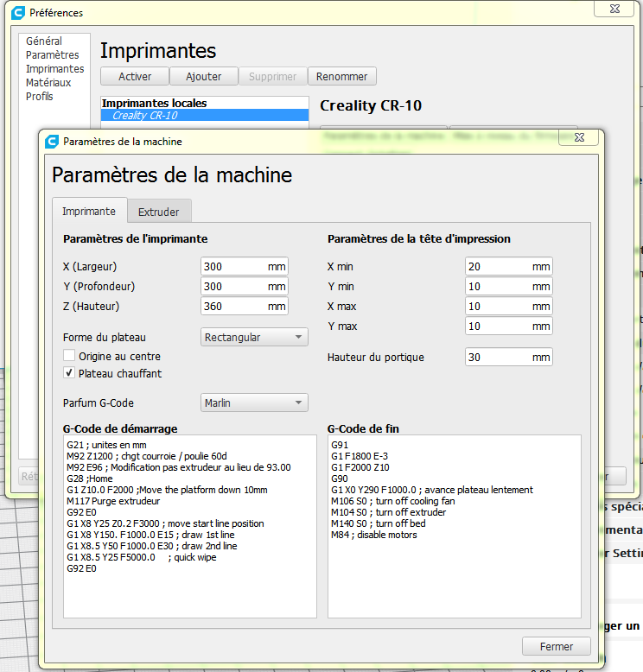This screenshot has height=672, width=643.
Task: Select the Imprimante tab
Action: click(x=89, y=211)
